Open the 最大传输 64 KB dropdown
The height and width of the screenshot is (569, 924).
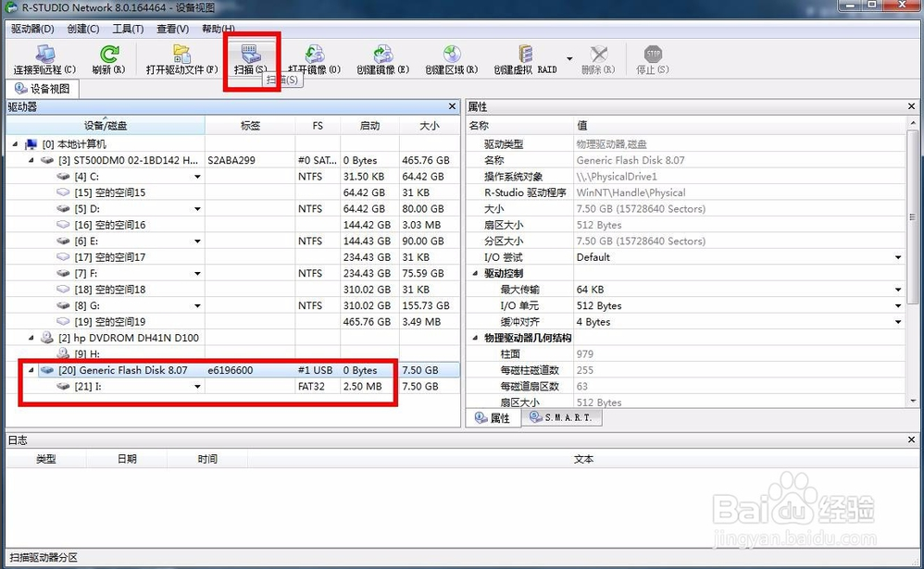click(x=898, y=290)
